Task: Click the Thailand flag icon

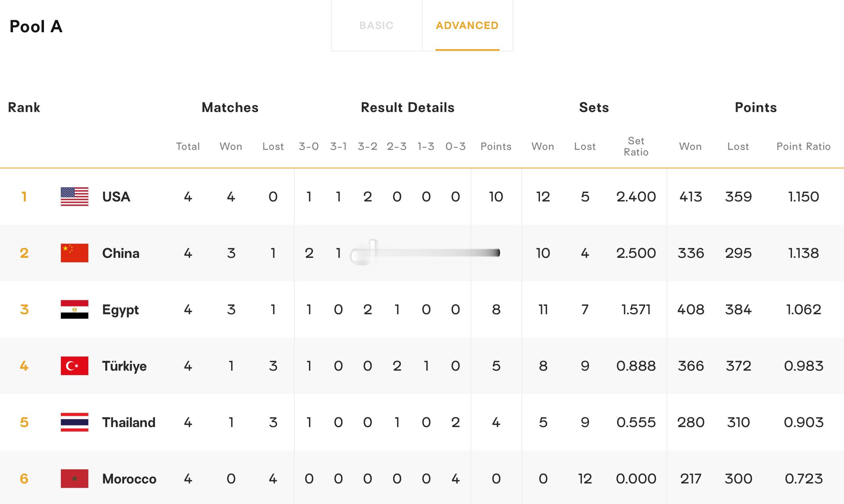Action: (75, 422)
